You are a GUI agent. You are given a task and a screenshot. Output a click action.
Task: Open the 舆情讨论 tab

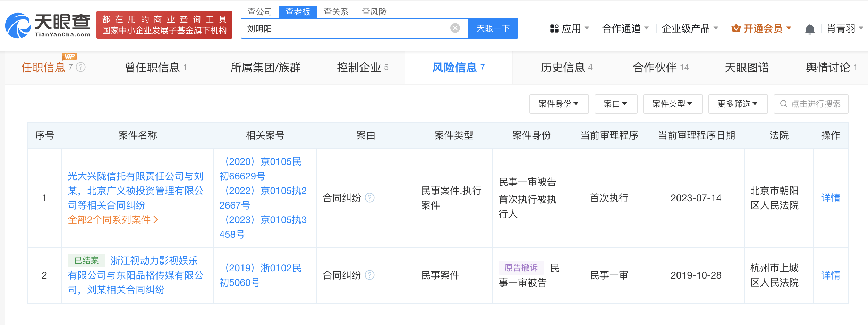tap(831, 68)
